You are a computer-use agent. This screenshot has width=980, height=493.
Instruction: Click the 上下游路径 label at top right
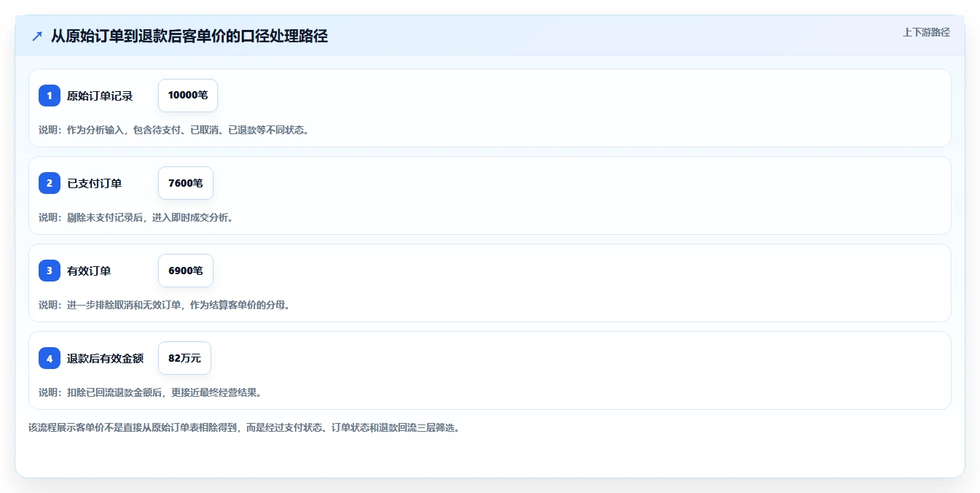(926, 32)
